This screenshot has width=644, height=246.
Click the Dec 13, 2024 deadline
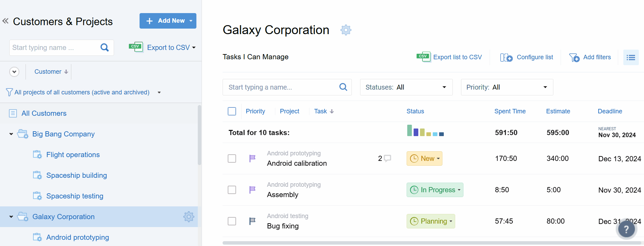click(x=620, y=159)
